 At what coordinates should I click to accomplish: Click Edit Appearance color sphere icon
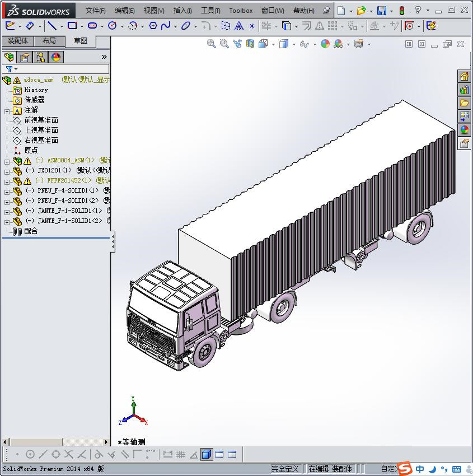(325, 44)
